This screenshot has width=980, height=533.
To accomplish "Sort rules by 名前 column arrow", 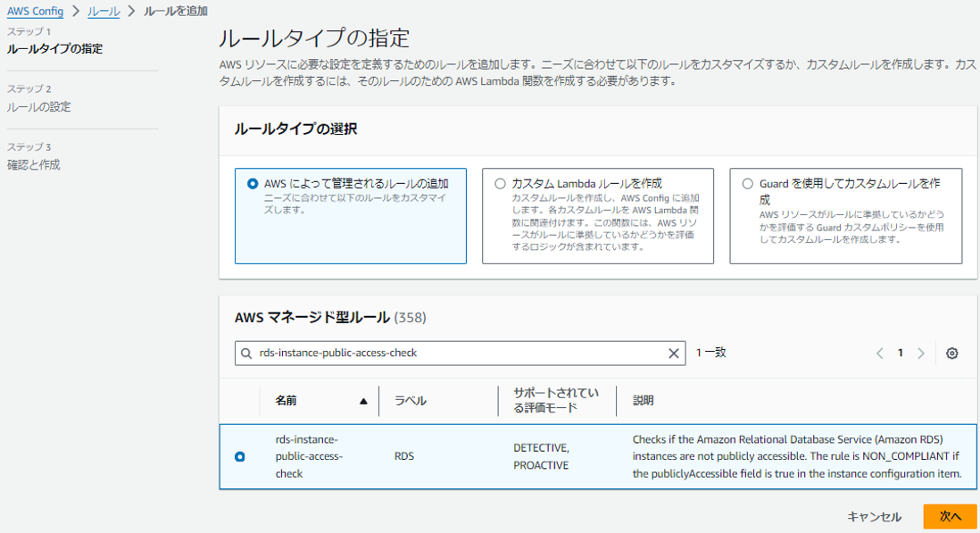I will click(363, 401).
